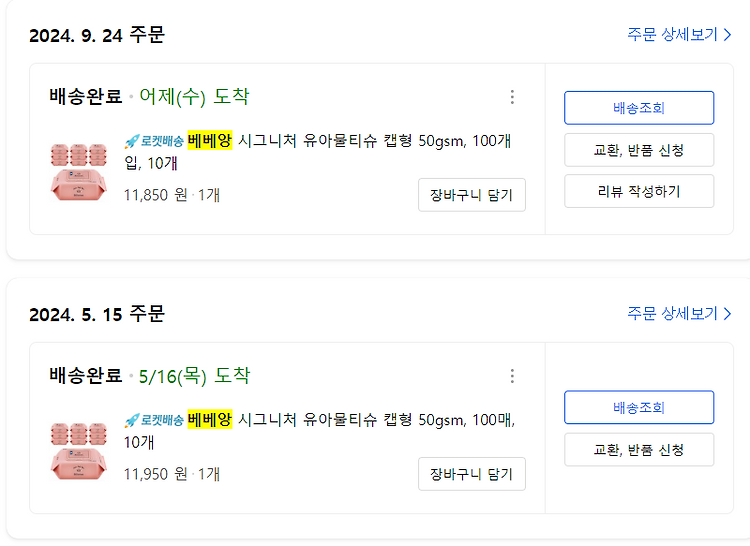Screen dimensions: 750x546
Task: Click the 어제(수) 도착 delivery status text
Action: [194, 97]
